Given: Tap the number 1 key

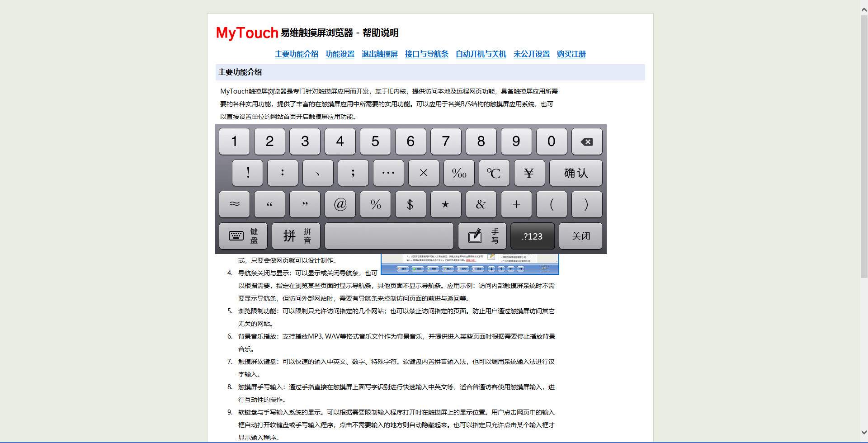Looking at the screenshot, I should tap(234, 141).
